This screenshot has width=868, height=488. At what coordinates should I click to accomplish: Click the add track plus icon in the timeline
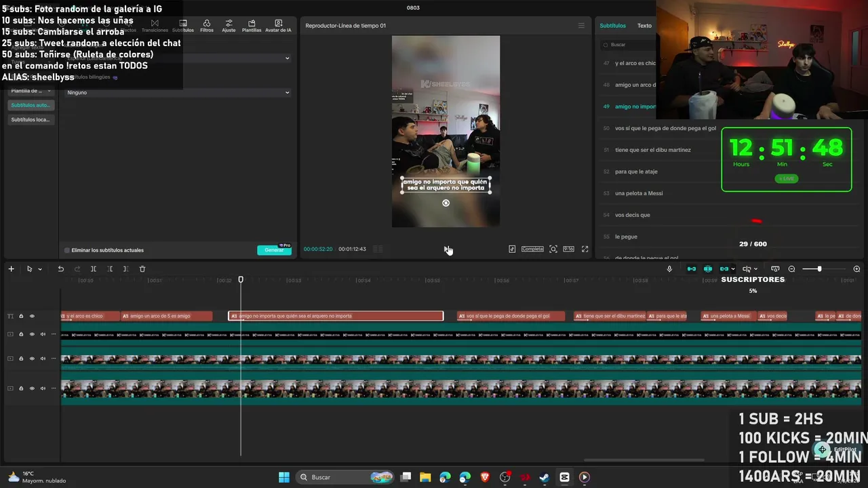(x=11, y=269)
